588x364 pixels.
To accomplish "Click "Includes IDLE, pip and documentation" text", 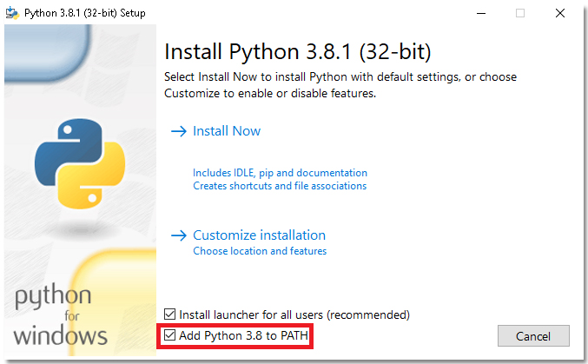I will tap(280, 173).
